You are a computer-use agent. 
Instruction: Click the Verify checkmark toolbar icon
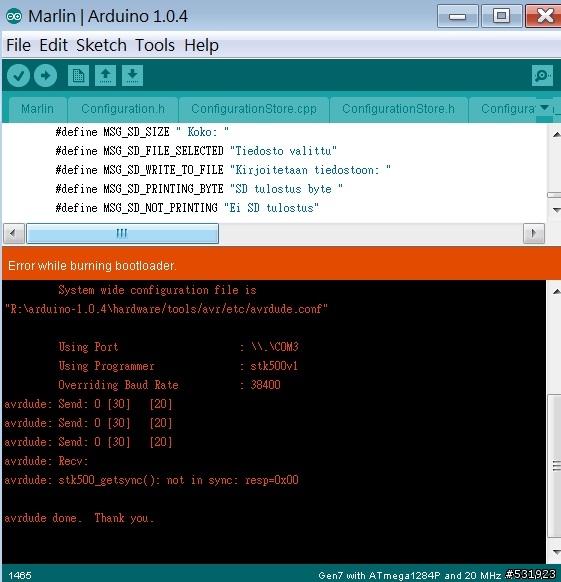pos(18,76)
